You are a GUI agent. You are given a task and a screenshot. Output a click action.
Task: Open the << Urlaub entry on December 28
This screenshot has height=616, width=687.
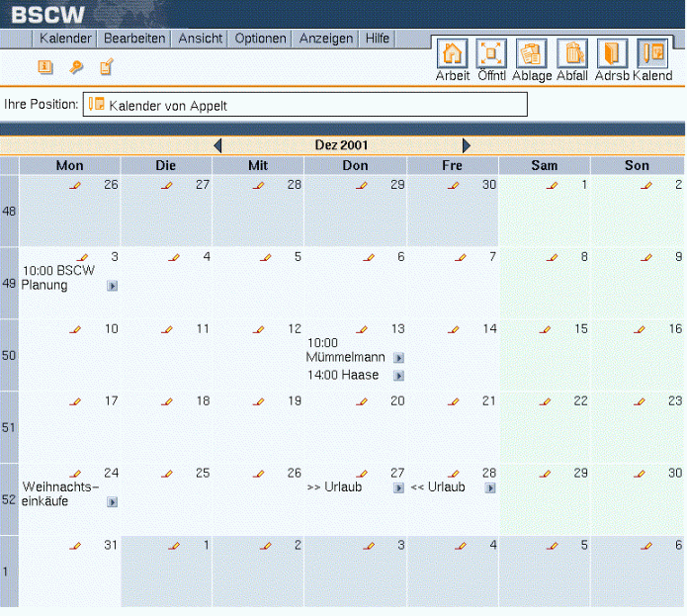coord(438,487)
